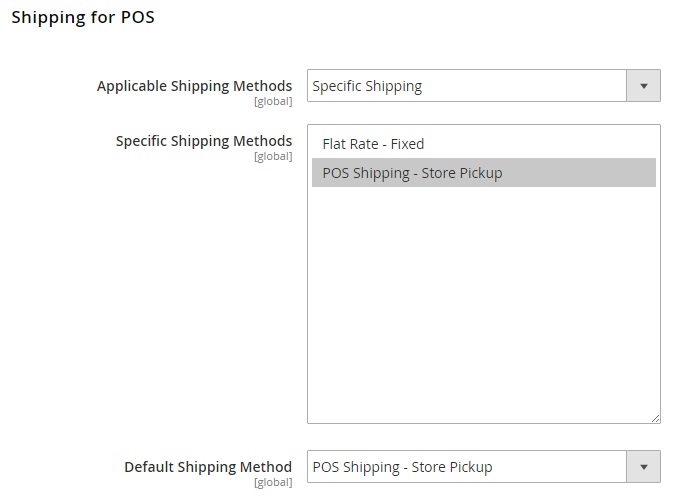Click the [global] scope tag under Default Shipping Method
The width and height of the screenshot is (681, 503).
pyautogui.click(x=272, y=482)
